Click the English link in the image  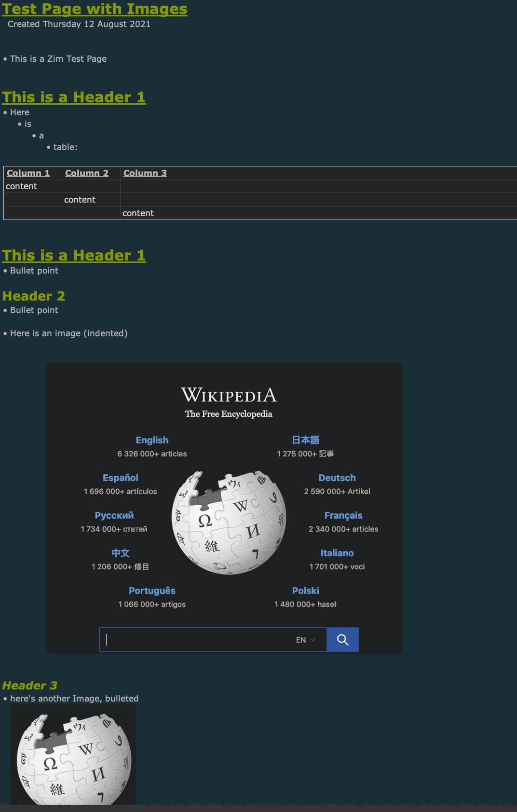pyautogui.click(x=152, y=440)
